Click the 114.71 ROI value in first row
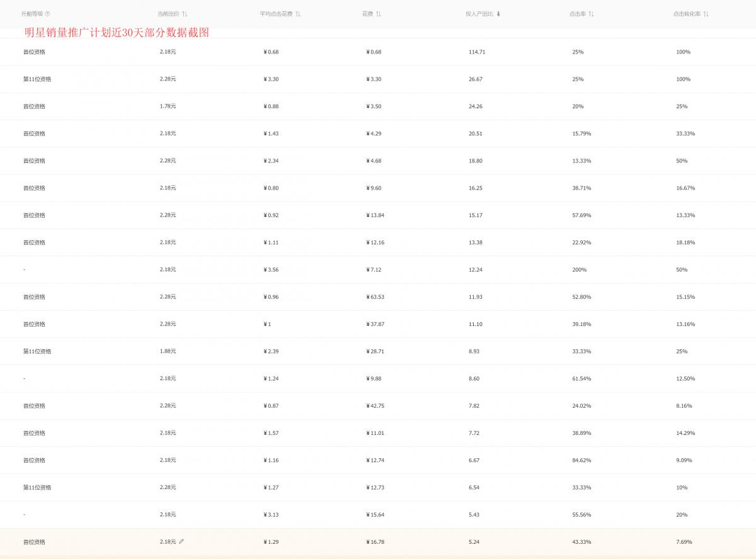 pos(476,52)
